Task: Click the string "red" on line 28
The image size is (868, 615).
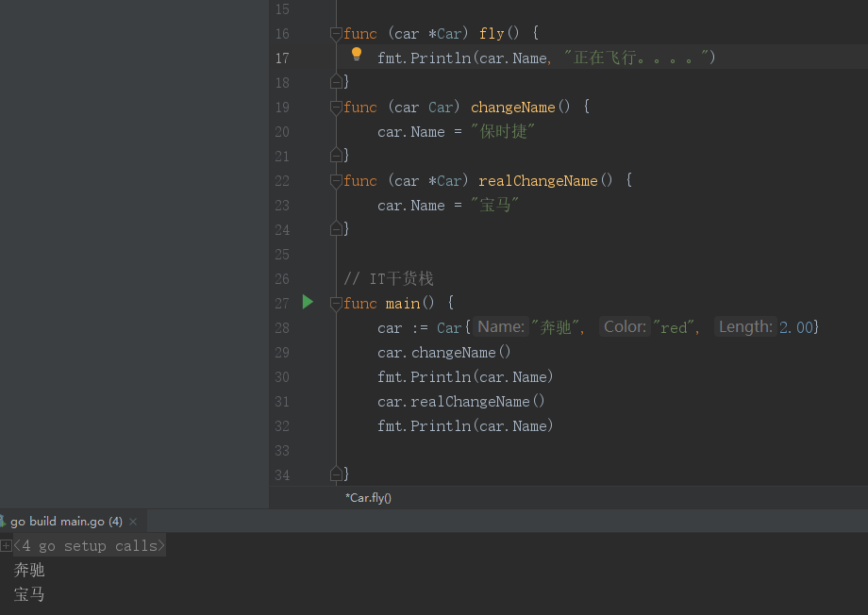Action: [673, 327]
